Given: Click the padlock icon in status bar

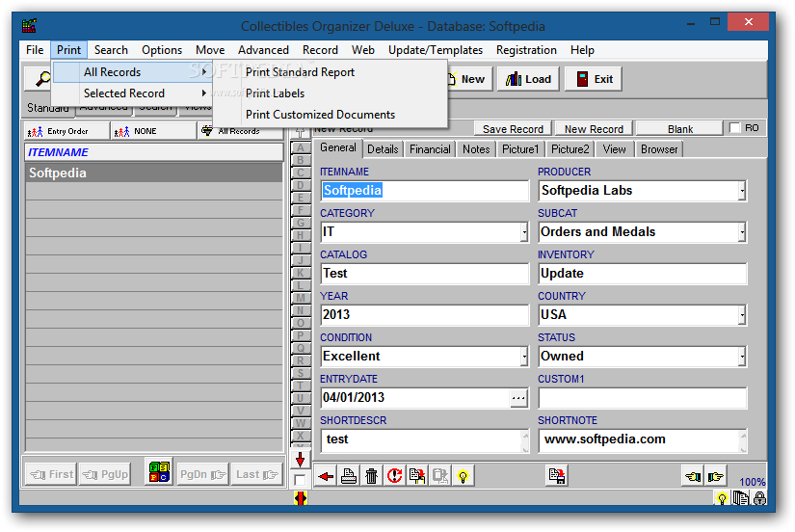Looking at the screenshot, I should click(x=759, y=498).
